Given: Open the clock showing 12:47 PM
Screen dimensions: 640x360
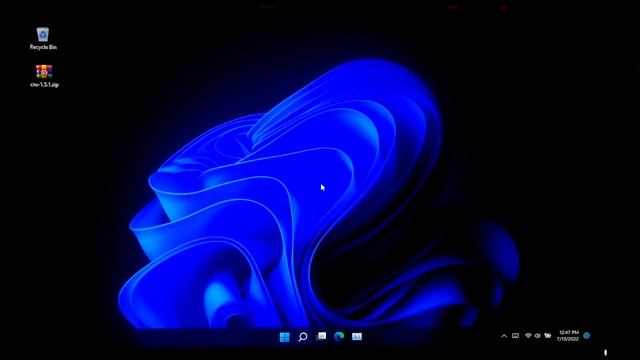Looking at the screenshot, I should point(568,336).
